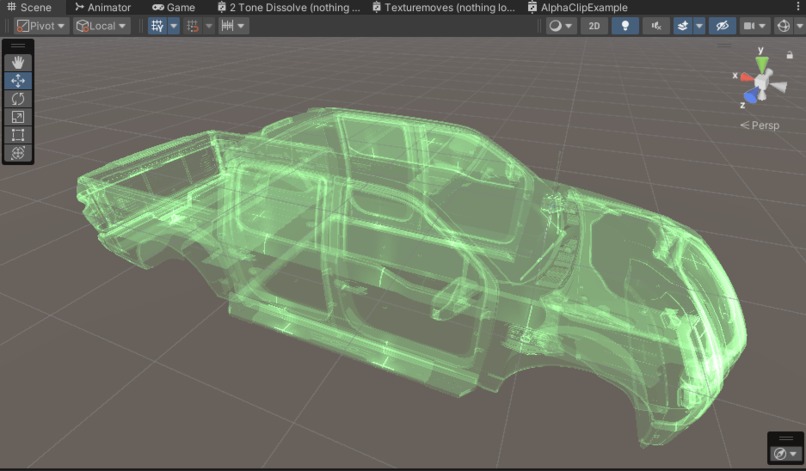
Task: Click the blue Z axis cone on gizmo
Action: click(x=752, y=96)
